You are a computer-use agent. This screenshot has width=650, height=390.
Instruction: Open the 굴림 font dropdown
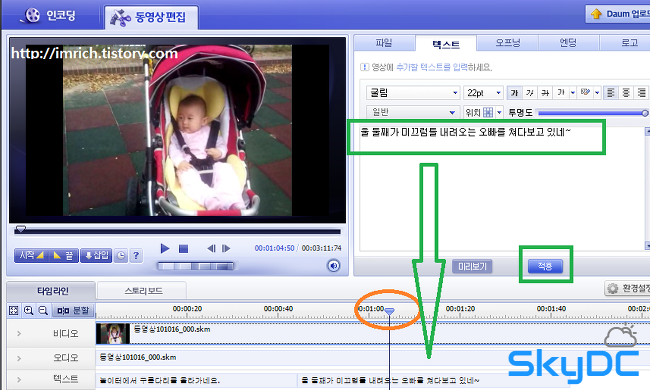[x=412, y=93]
